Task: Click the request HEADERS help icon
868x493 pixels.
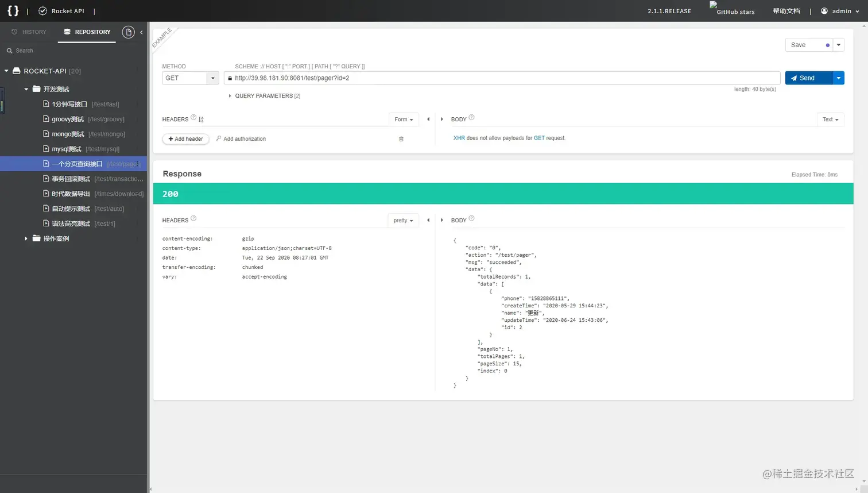Action: 193,117
